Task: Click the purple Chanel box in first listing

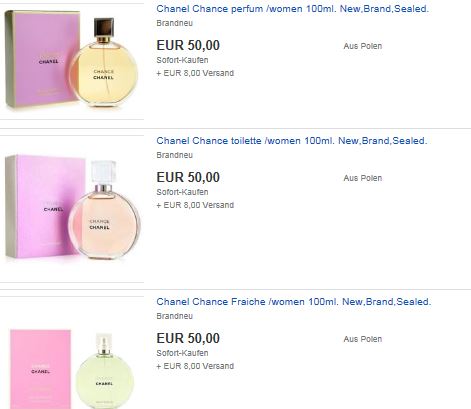Action: click(x=42, y=59)
